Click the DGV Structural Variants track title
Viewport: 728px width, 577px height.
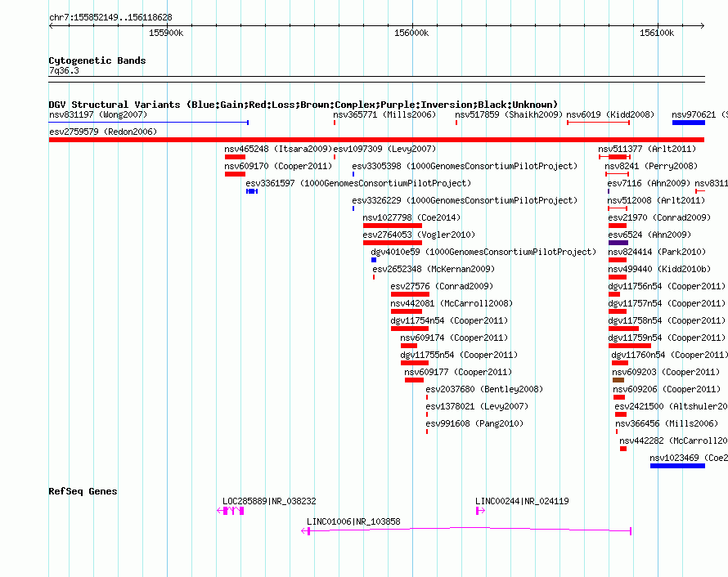(303, 105)
